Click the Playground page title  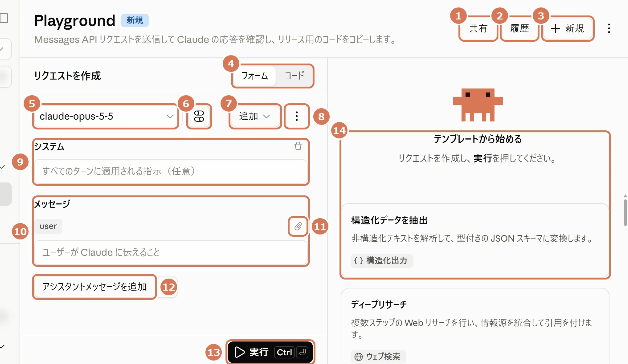(75, 21)
